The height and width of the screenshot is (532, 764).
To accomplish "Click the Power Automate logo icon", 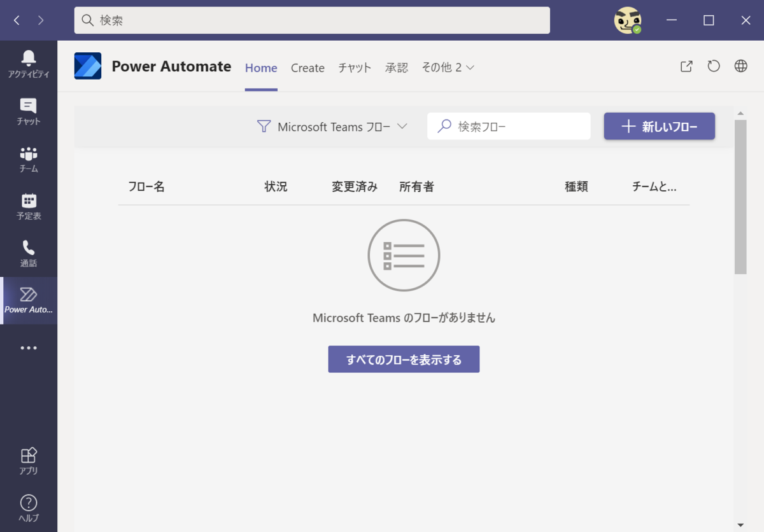I will 88,66.
